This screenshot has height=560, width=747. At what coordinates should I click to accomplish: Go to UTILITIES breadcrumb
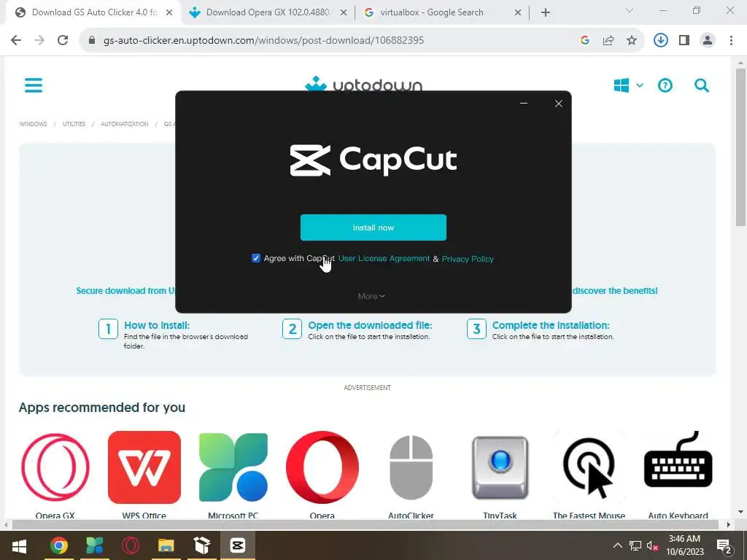pyautogui.click(x=74, y=124)
